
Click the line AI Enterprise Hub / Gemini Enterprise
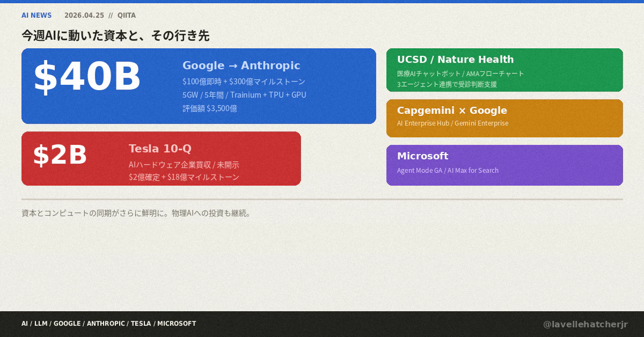[x=452, y=123]
